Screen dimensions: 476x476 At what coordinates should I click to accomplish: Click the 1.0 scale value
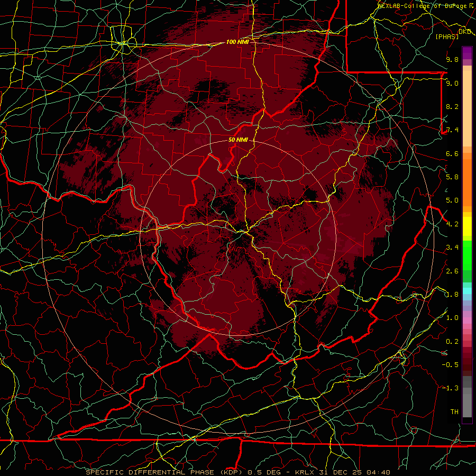[452, 318]
